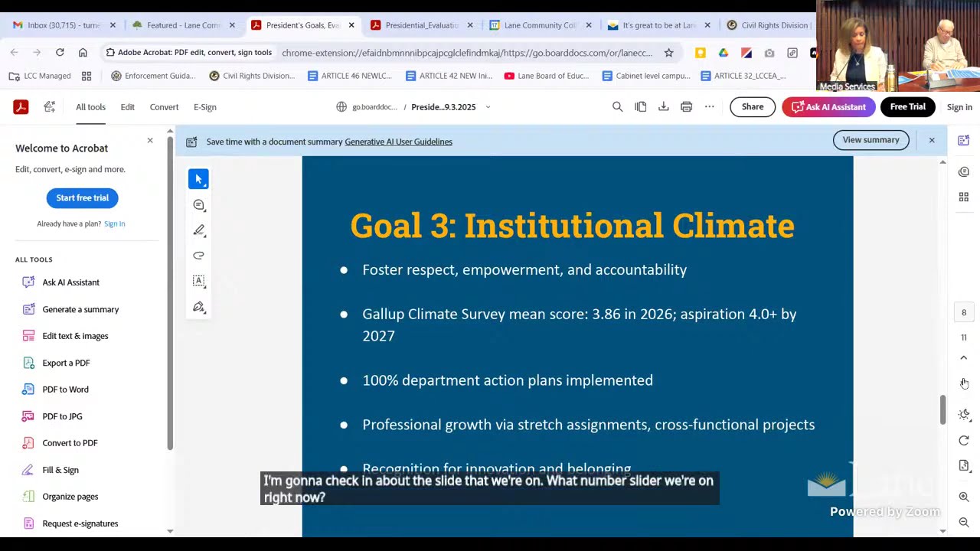Select the highlighter pen tool
The width and height of the screenshot is (980, 551).
coord(198,230)
